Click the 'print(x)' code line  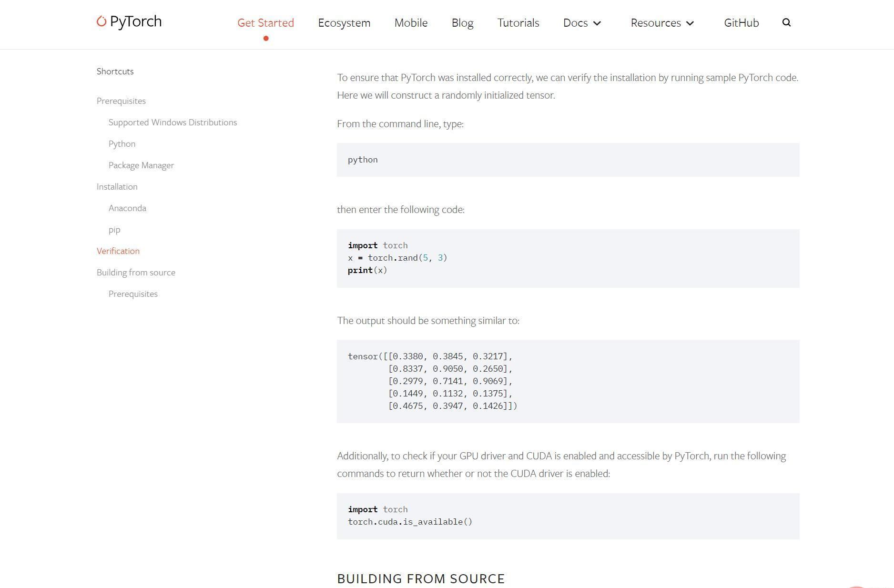click(x=367, y=270)
